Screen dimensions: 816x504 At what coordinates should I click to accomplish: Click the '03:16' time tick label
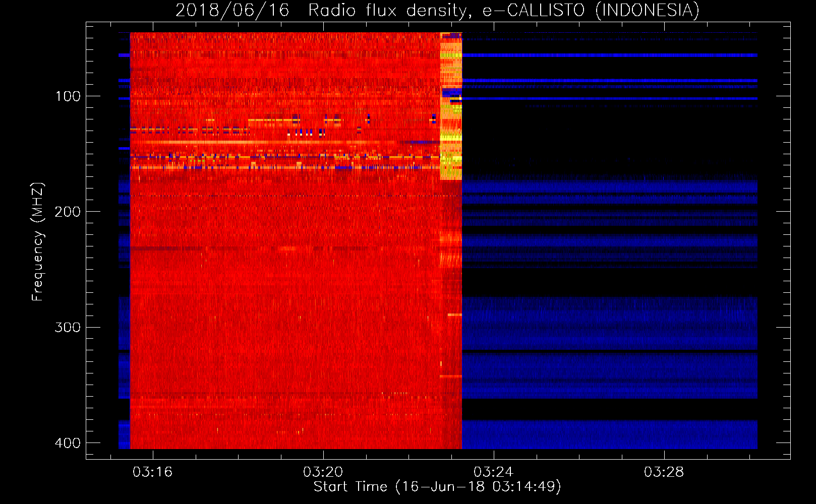click(152, 472)
